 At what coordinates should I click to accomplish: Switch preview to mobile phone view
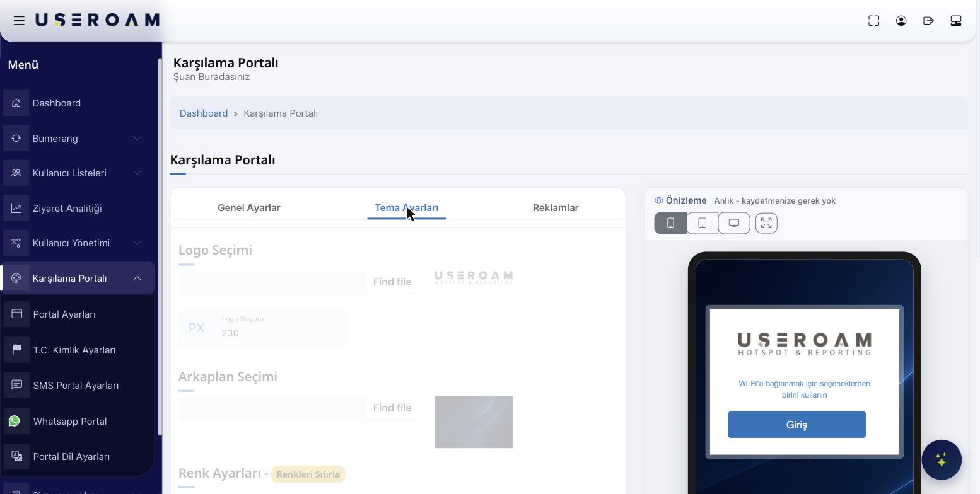tap(670, 223)
